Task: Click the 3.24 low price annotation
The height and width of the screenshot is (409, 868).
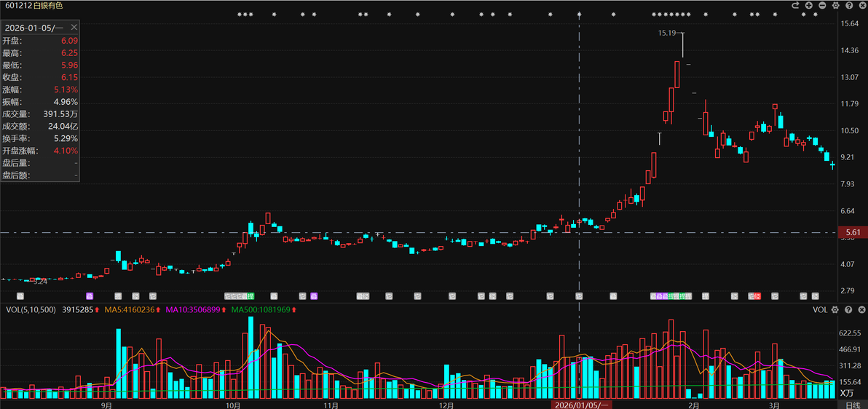Action: (x=40, y=282)
